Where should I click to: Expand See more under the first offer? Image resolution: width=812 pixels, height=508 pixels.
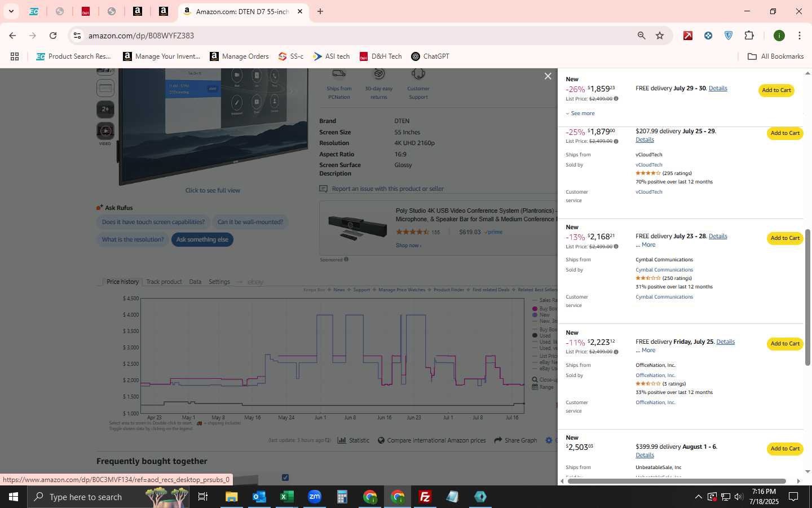580,113
